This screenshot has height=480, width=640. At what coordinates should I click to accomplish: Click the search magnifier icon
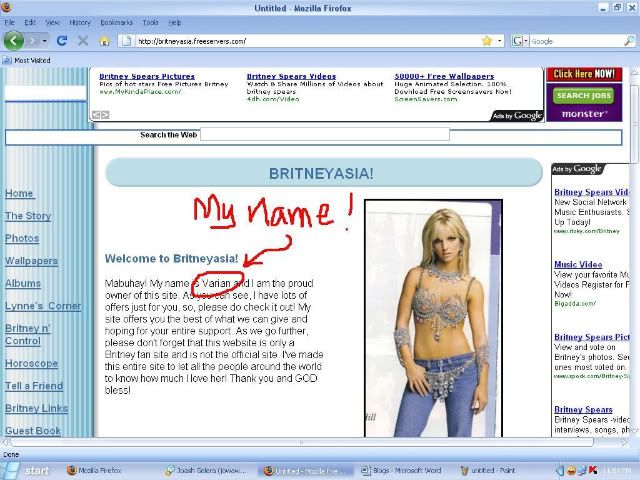(x=629, y=41)
